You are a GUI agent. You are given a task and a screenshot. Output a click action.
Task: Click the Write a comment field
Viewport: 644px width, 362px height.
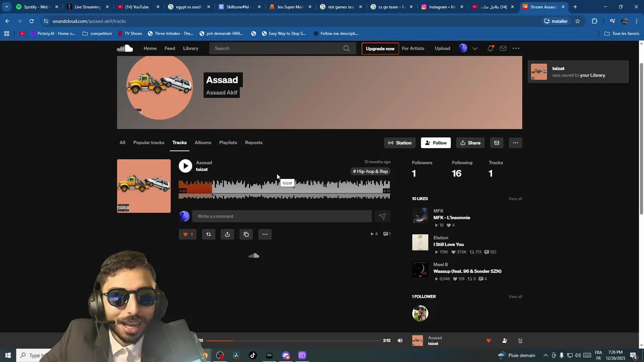(282, 216)
